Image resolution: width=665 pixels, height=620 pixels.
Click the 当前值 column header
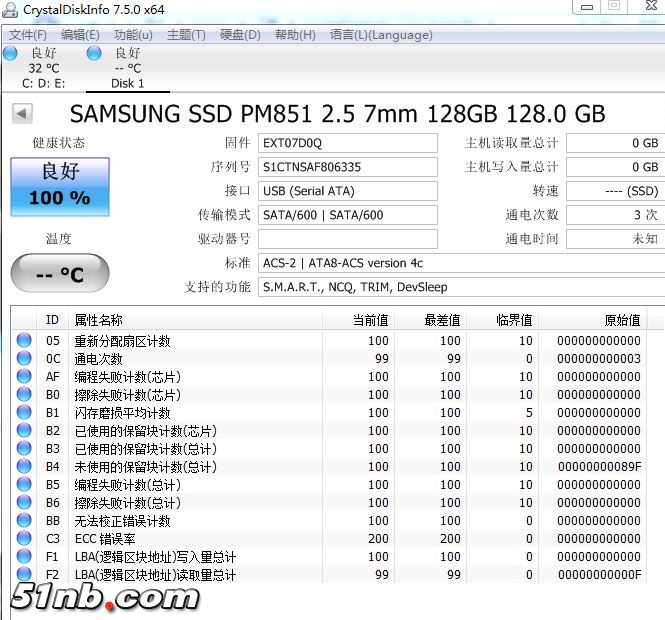coord(359,320)
